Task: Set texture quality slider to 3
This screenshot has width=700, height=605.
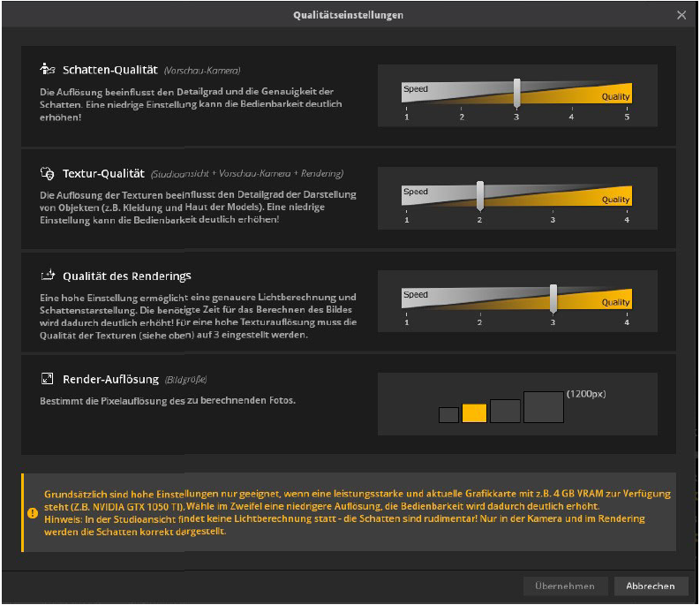Action: coord(553,196)
